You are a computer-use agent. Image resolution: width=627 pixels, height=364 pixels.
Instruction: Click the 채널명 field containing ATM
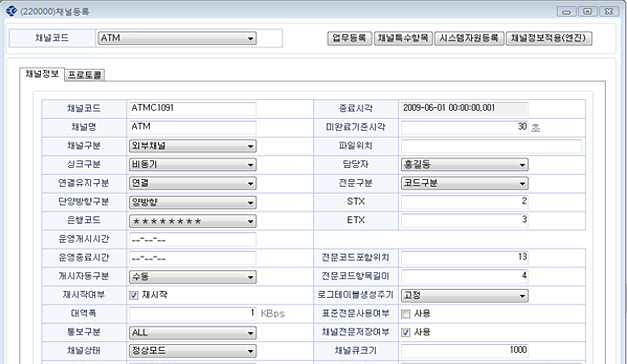(x=192, y=127)
